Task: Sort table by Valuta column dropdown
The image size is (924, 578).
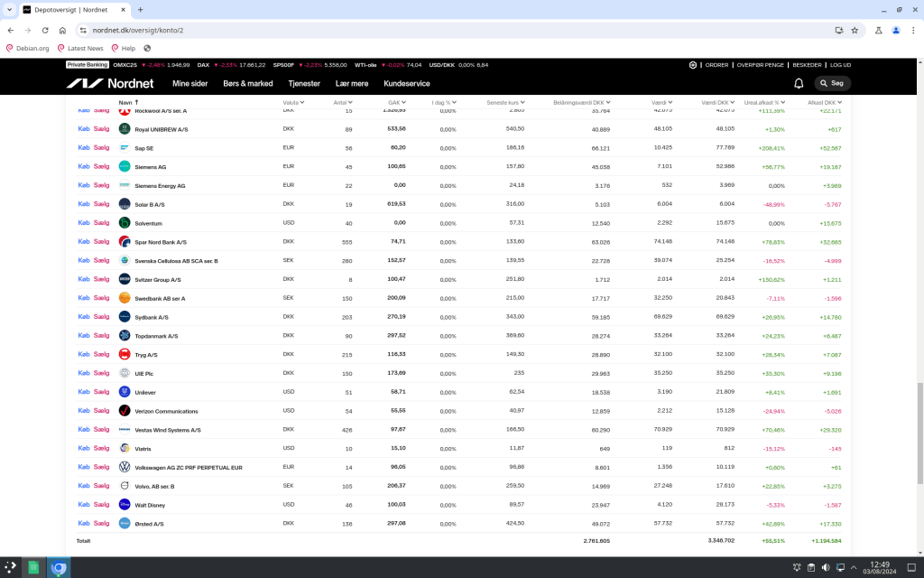Action: 293,103
